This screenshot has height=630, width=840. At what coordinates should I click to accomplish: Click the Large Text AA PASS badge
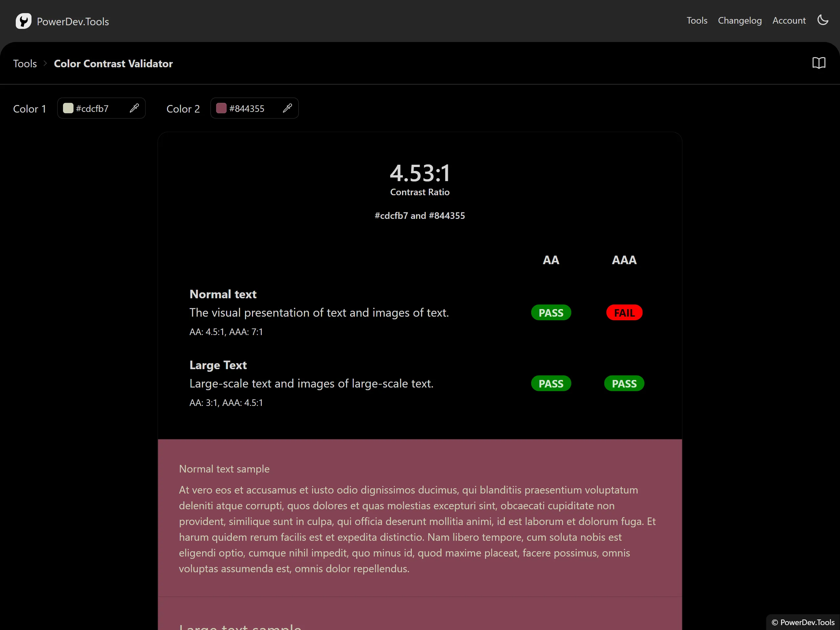[x=551, y=384]
